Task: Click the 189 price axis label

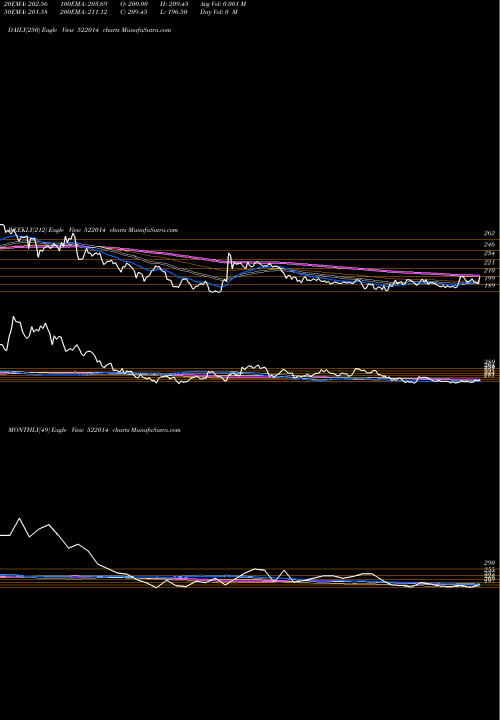Action: [489, 286]
